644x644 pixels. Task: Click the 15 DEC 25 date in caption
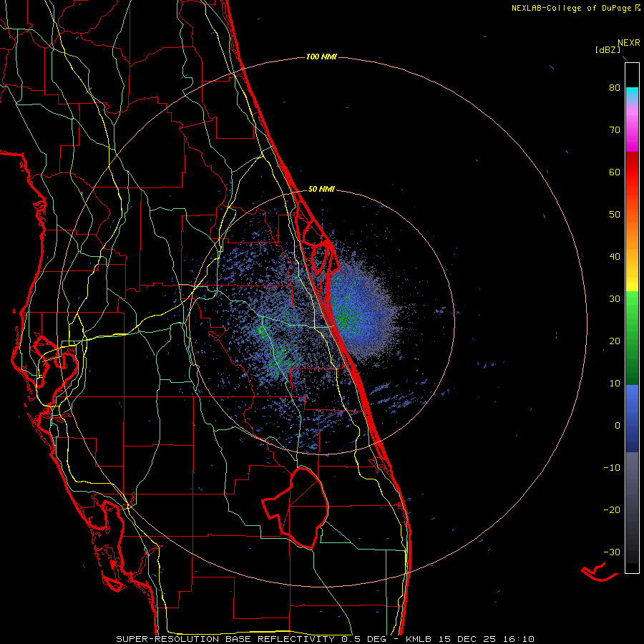click(467, 639)
